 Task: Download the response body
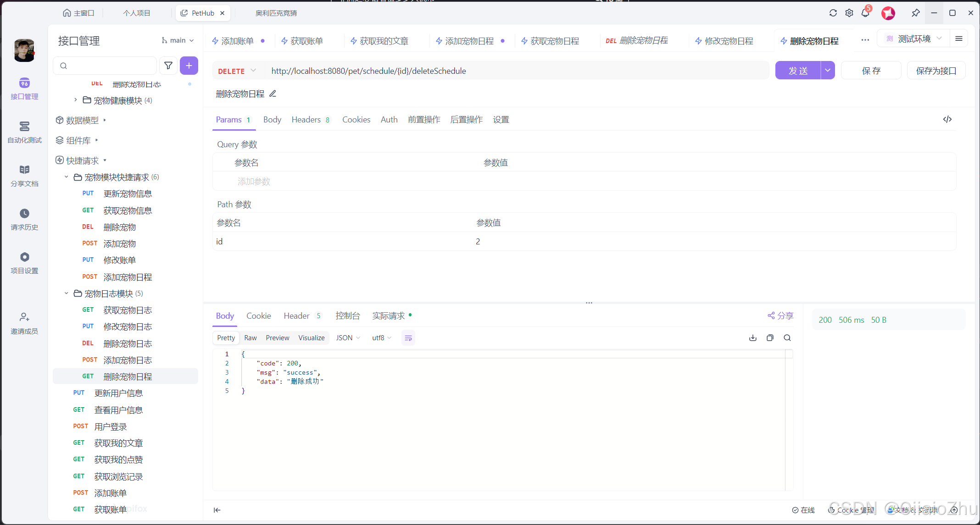coord(752,337)
